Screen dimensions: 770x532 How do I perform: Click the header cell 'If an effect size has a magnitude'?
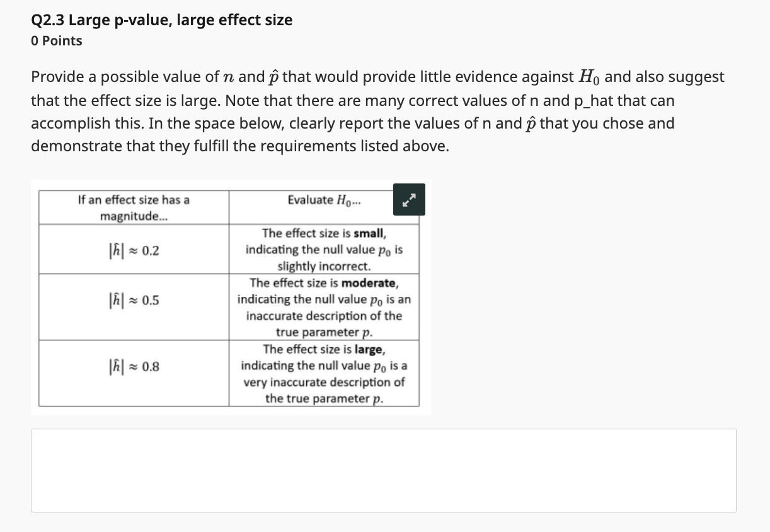click(x=133, y=207)
